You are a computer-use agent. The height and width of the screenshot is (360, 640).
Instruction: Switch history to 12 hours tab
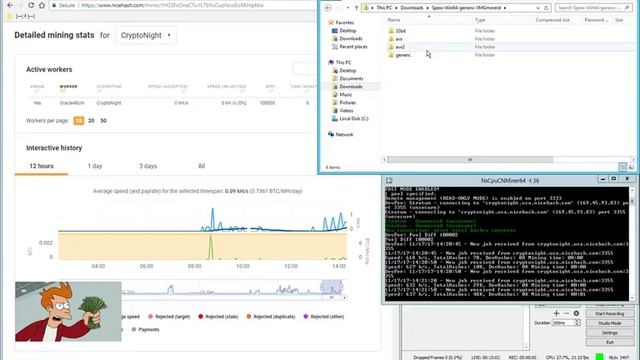point(41,166)
